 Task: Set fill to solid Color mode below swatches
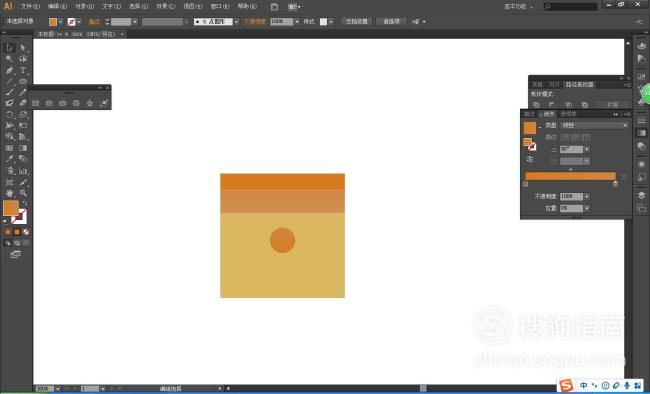(x=8, y=232)
